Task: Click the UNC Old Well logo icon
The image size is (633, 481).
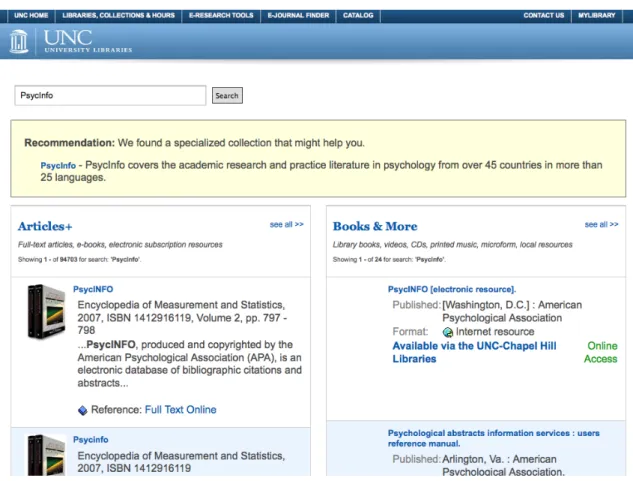Action: tap(19, 41)
